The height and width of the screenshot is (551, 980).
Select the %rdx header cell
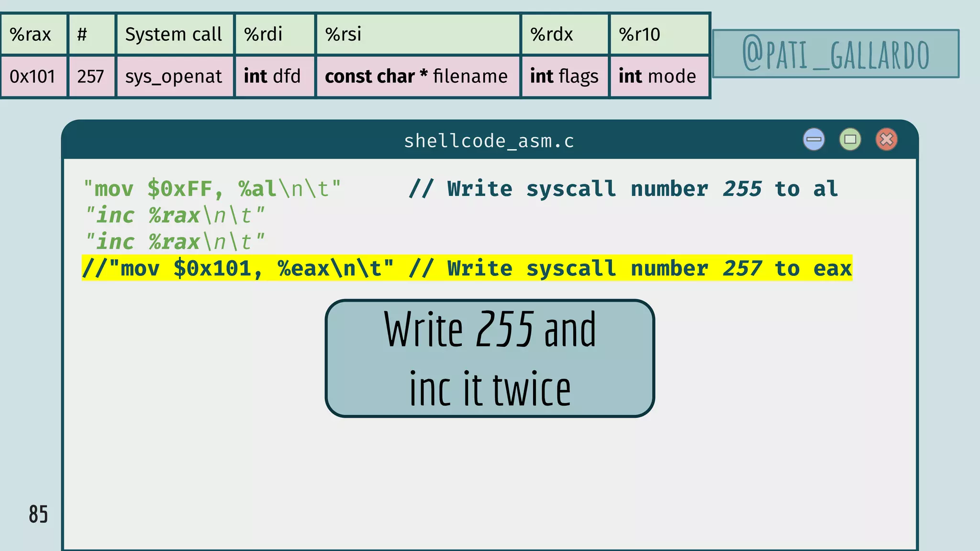(565, 34)
